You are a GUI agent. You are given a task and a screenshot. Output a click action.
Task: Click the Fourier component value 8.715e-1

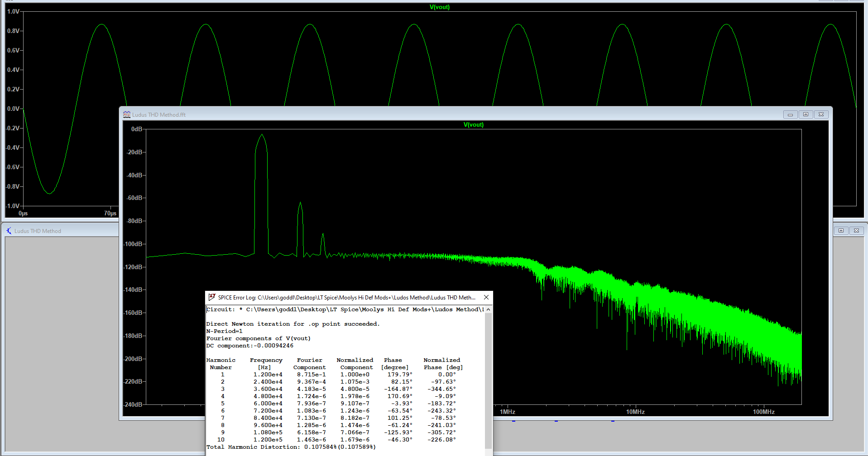point(311,375)
